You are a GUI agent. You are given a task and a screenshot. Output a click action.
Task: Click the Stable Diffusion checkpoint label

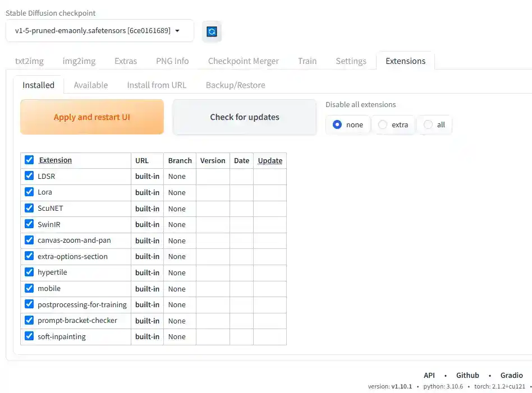pyautogui.click(x=51, y=13)
